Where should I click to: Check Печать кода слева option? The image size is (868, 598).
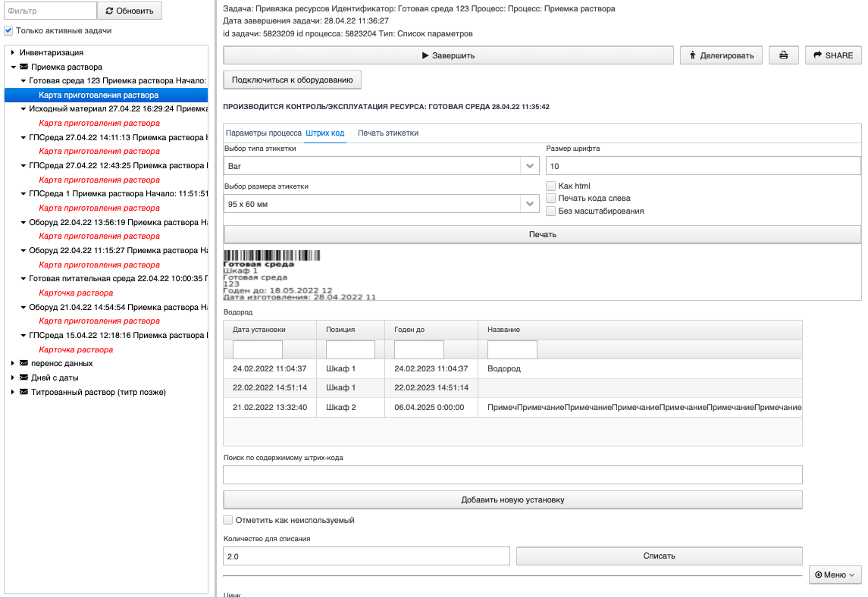pyautogui.click(x=551, y=199)
